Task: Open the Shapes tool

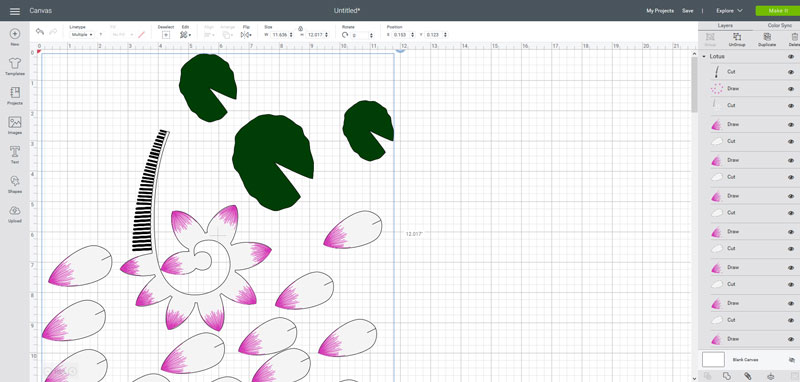Action: (15, 184)
